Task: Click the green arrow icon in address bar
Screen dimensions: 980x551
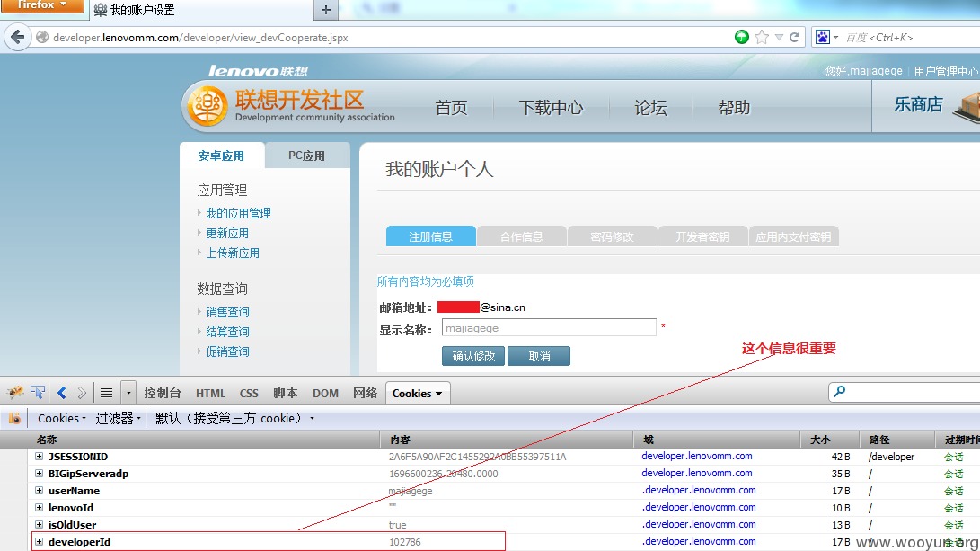Action: [742, 37]
